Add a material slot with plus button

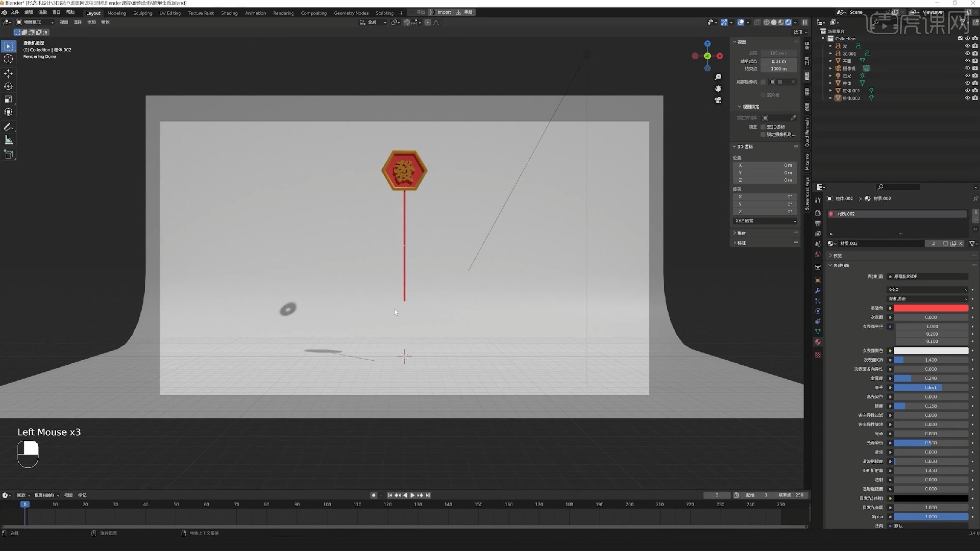point(975,212)
